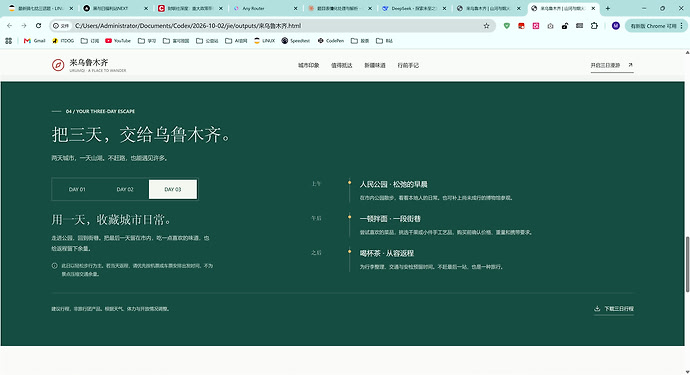Open the 值得抵达 nav item
Image resolution: width=690 pixels, height=375 pixels.
point(341,65)
